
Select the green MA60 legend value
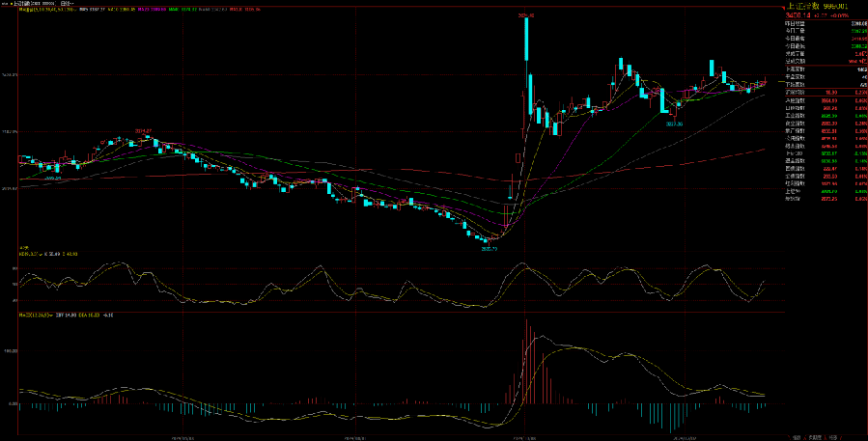point(182,10)
